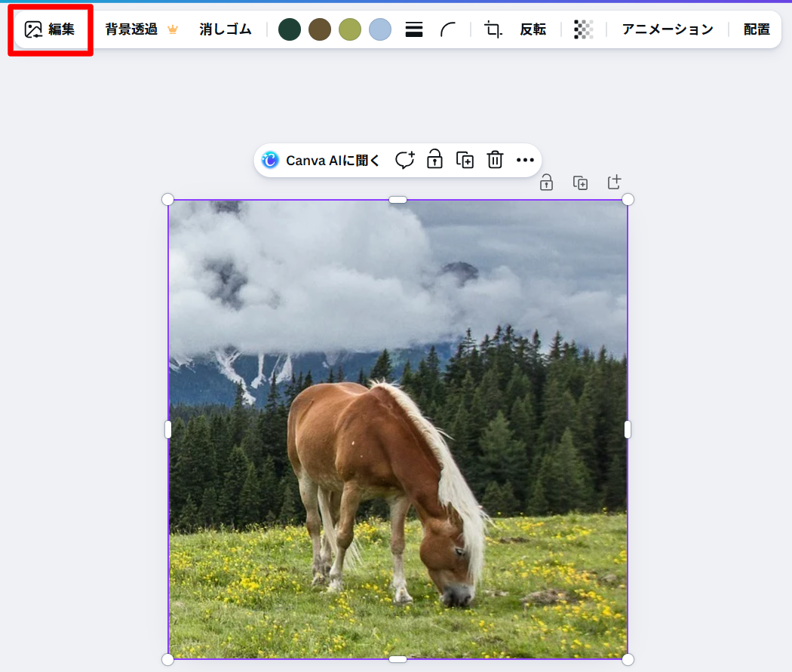Pick the olive green color swatch
The height and width of the screenshot is (672, 792).
pyautogui.click(x=350, y=29)
